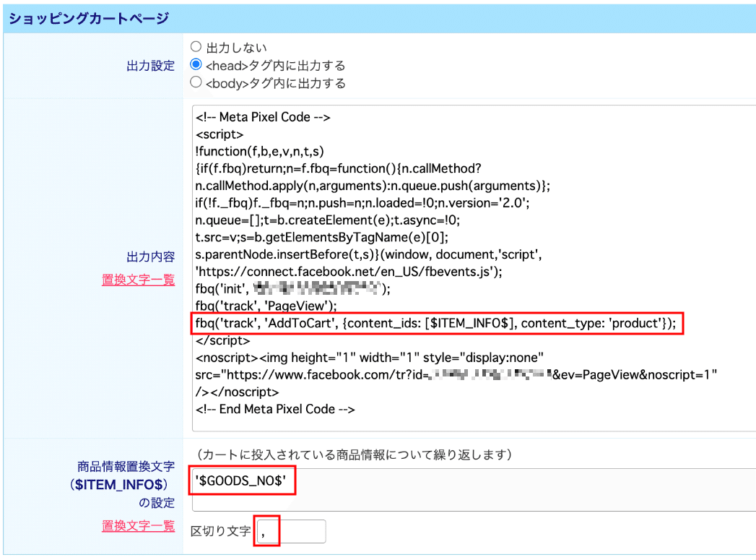Click the fbq('track', 'PageView') line

[266, 306]
